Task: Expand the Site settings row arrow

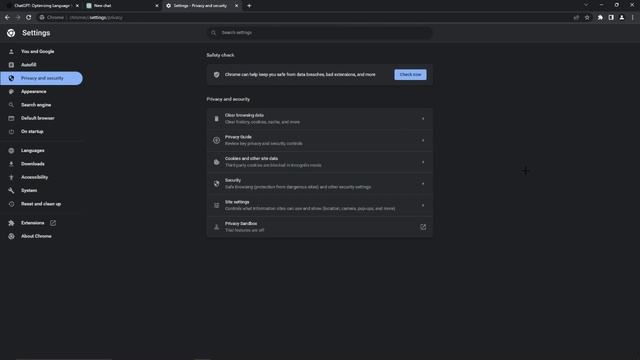Action: point(423,205)
